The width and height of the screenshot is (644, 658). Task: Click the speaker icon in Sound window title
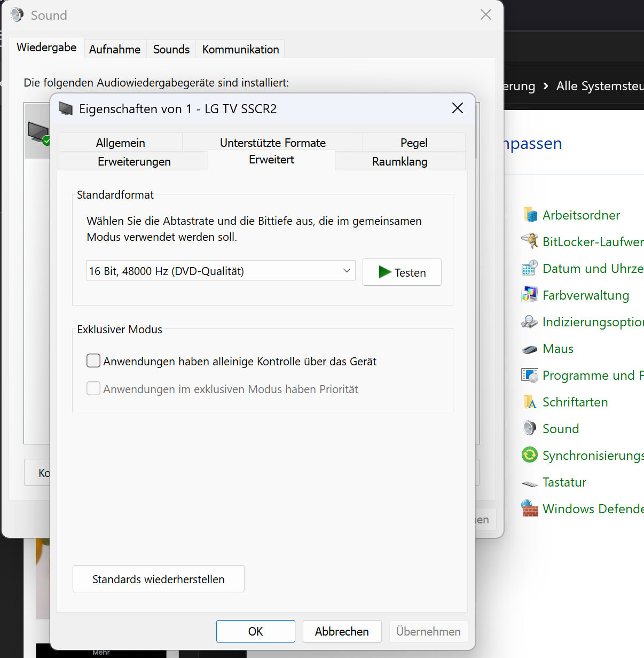17,14
